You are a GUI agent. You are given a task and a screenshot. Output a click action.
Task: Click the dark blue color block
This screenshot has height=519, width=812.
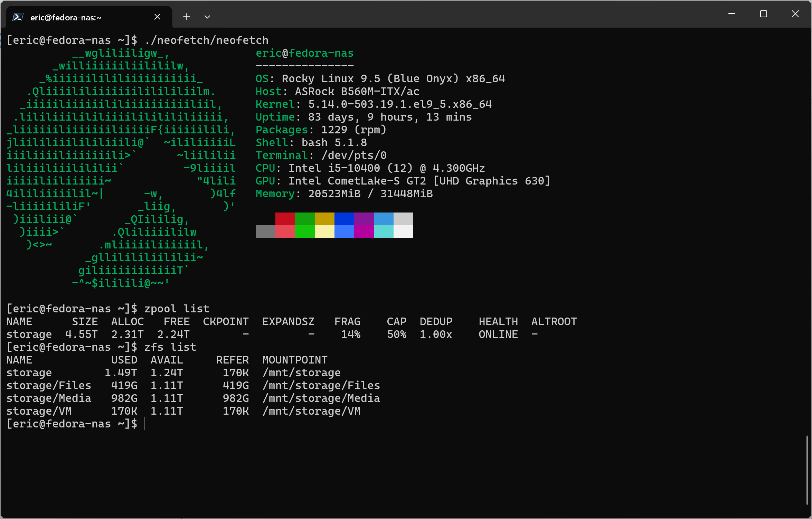click(344, 219)
